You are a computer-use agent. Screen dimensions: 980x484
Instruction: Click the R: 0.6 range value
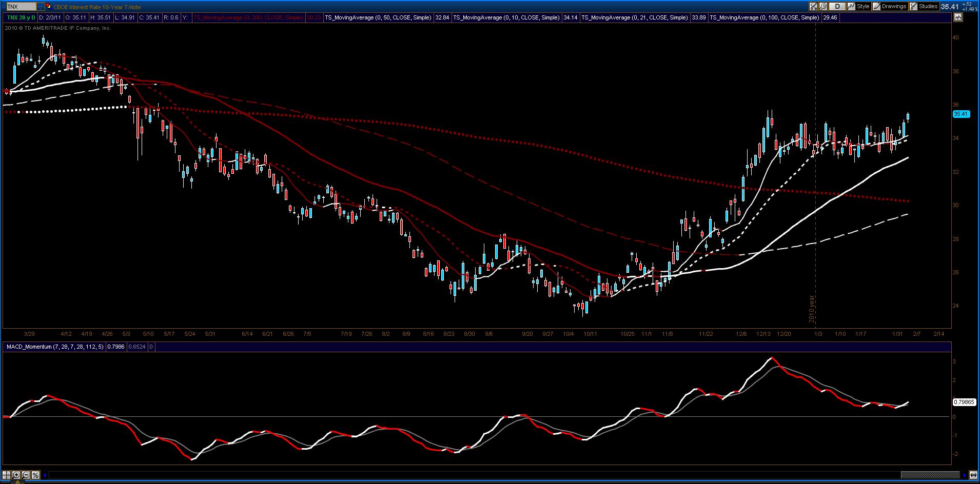tap(171, 17)
